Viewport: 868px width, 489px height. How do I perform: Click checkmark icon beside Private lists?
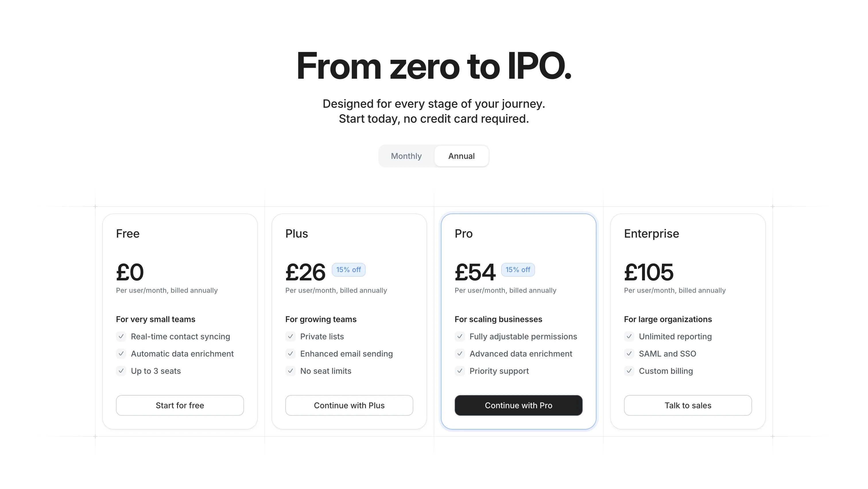[290, 336]
